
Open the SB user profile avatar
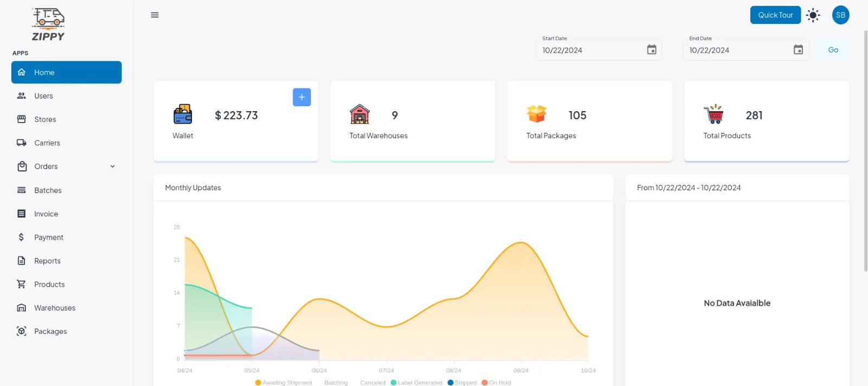point(840,15)
